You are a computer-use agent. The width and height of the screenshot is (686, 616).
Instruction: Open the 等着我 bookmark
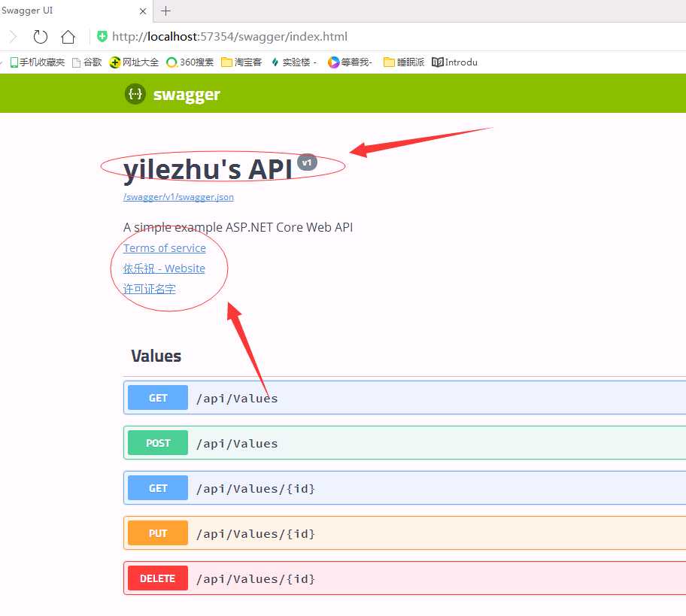point(350,62)
